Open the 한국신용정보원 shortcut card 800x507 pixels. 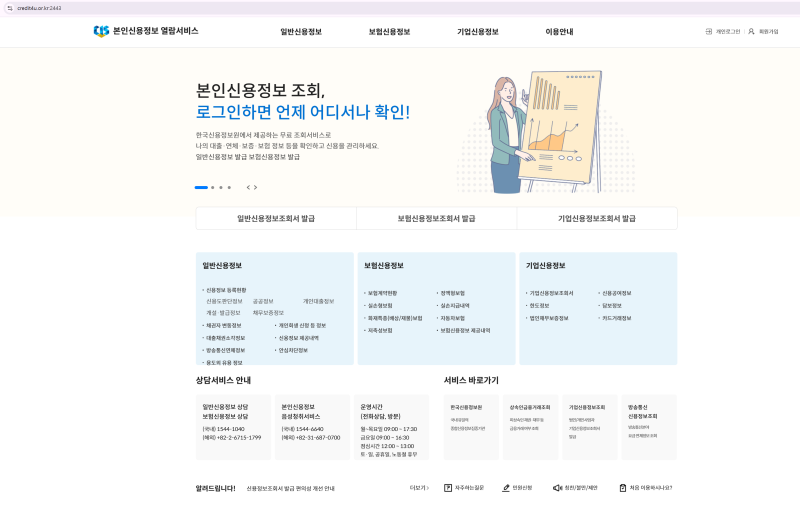coord(471,427)
